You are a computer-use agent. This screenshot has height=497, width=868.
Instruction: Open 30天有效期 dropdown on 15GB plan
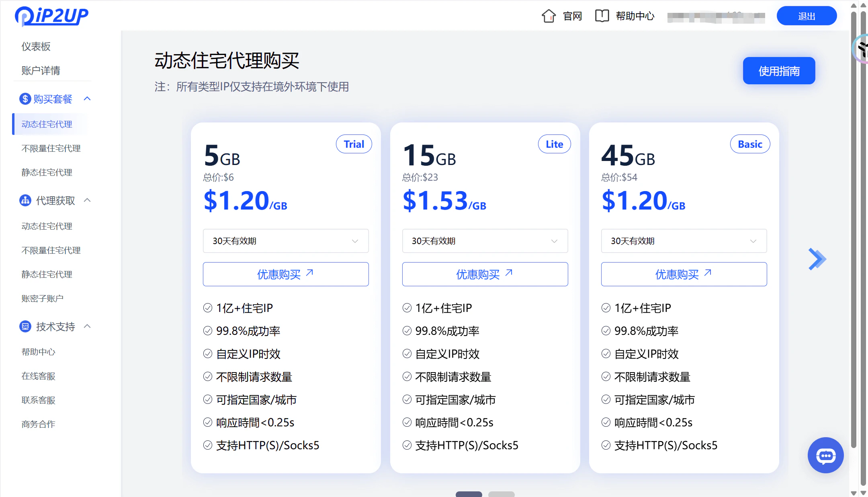click(485, 241)
